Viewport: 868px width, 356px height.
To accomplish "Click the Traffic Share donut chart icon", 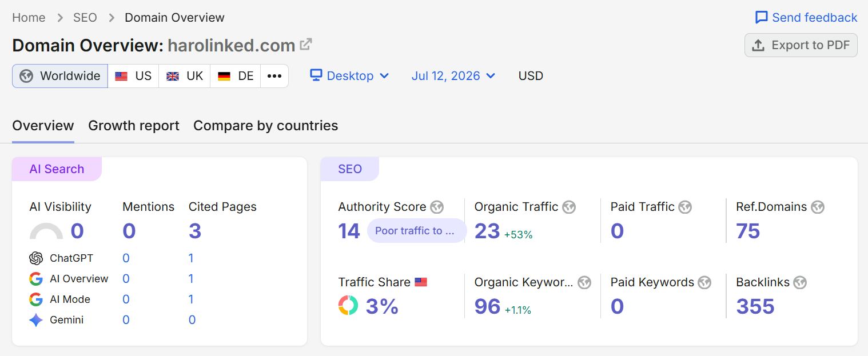I will click(348, 306).
